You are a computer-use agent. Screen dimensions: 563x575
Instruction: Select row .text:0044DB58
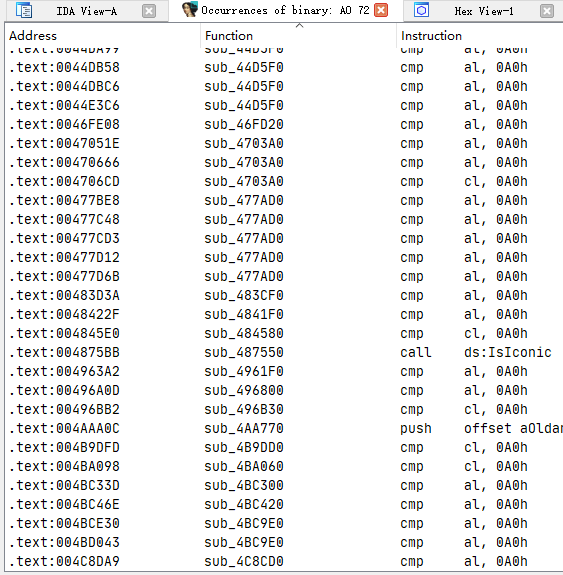click(284, 67)
